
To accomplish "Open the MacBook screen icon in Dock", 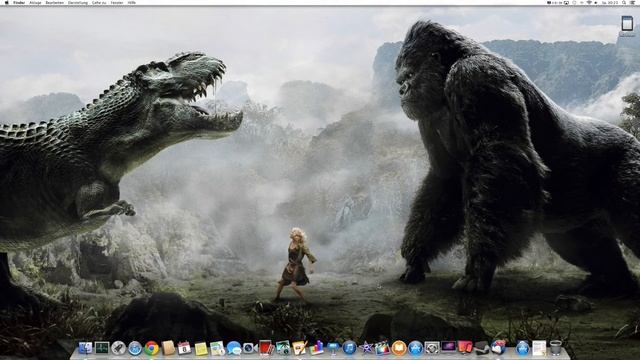I will coord(449,347).
